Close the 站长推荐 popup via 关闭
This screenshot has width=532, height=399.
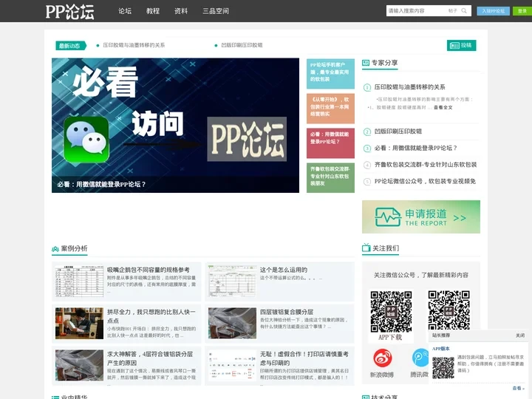[519, 335]
